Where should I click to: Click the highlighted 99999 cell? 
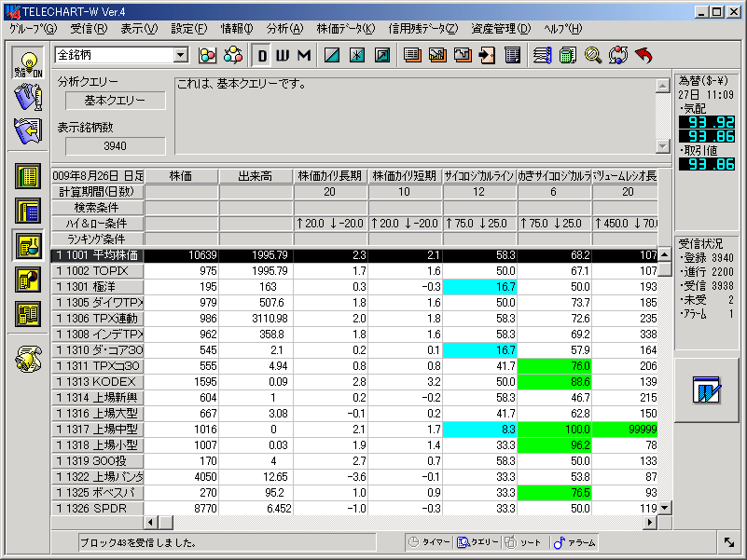[x=625, y=430]
